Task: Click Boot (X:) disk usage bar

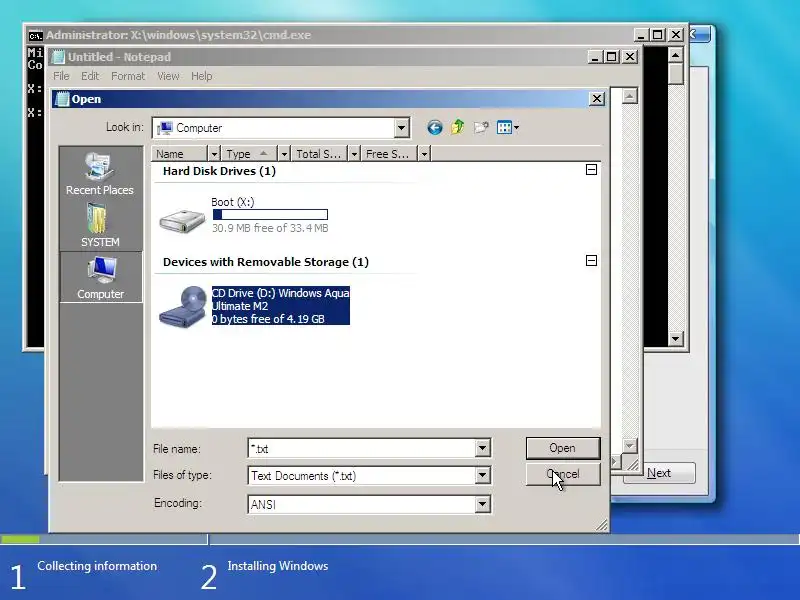Action: point(270,215)
